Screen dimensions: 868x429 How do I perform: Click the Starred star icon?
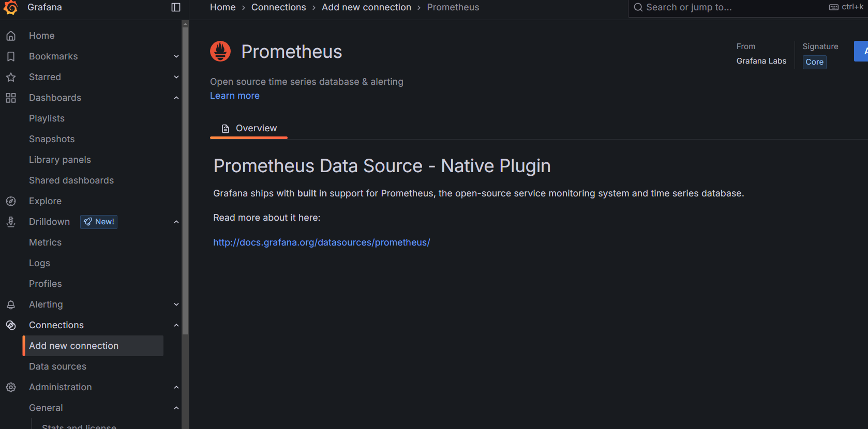pyautogui.click(x=11, y=77)
